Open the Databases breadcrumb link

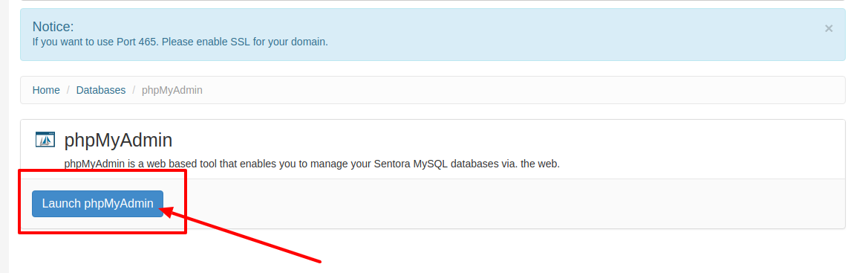(101, 90)
